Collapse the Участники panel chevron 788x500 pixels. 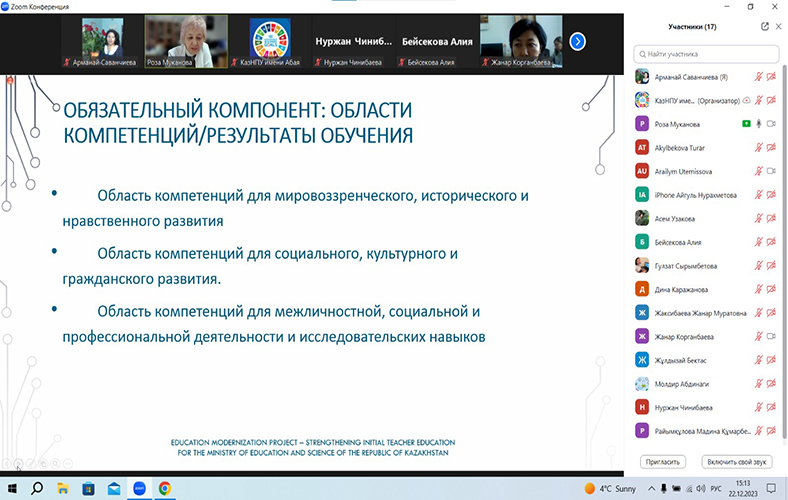[x=779, y=27]
